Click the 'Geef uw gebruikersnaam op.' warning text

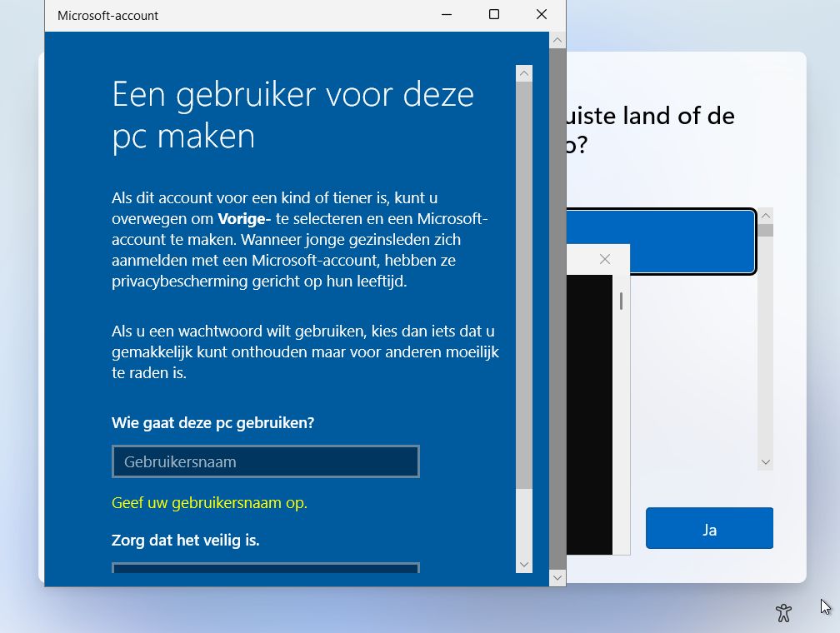[209, 502]
